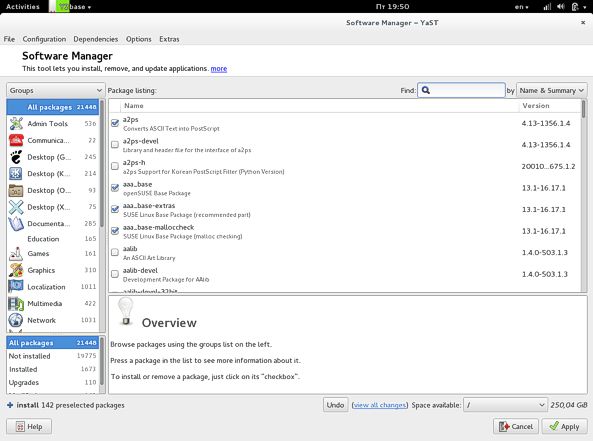Click the Undo button

[335, 405]
